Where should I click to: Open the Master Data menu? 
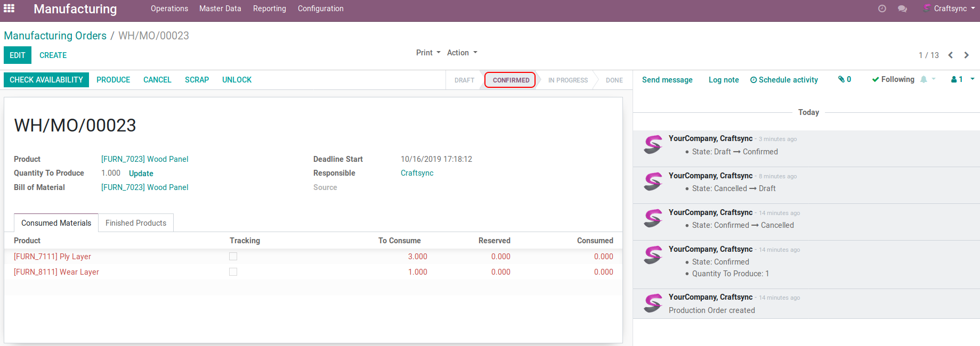coord(220,9)
